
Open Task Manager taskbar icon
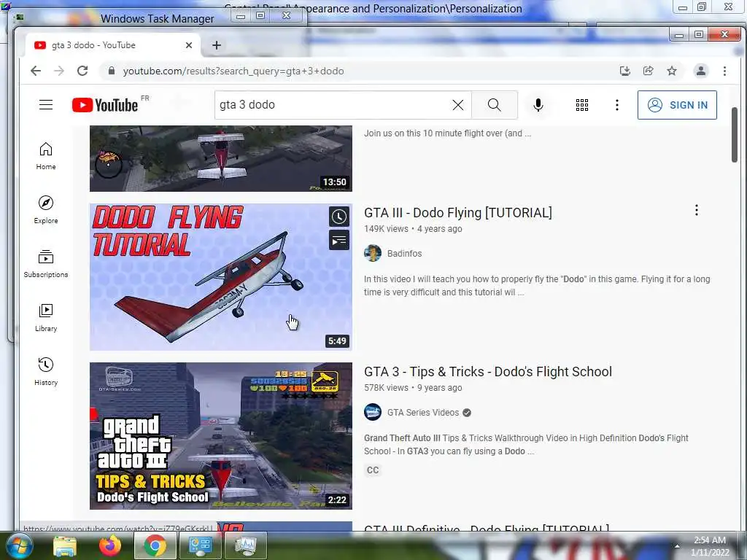(245, 545)
